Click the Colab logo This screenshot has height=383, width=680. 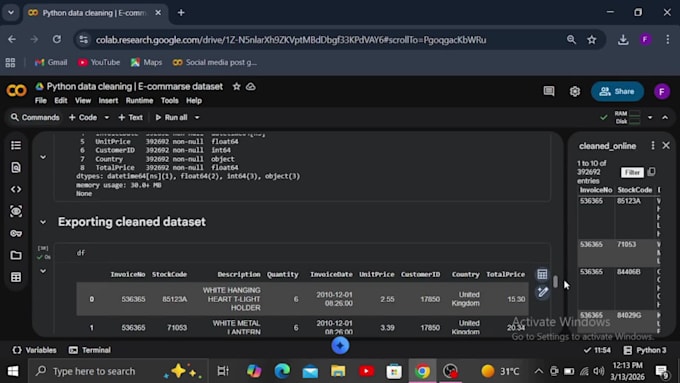point(16,91)
